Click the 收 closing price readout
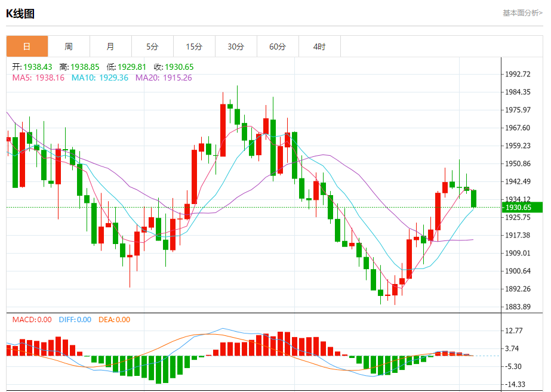Image resolution: width=551 pixels, height=392 pixels. tap(174, 67)
